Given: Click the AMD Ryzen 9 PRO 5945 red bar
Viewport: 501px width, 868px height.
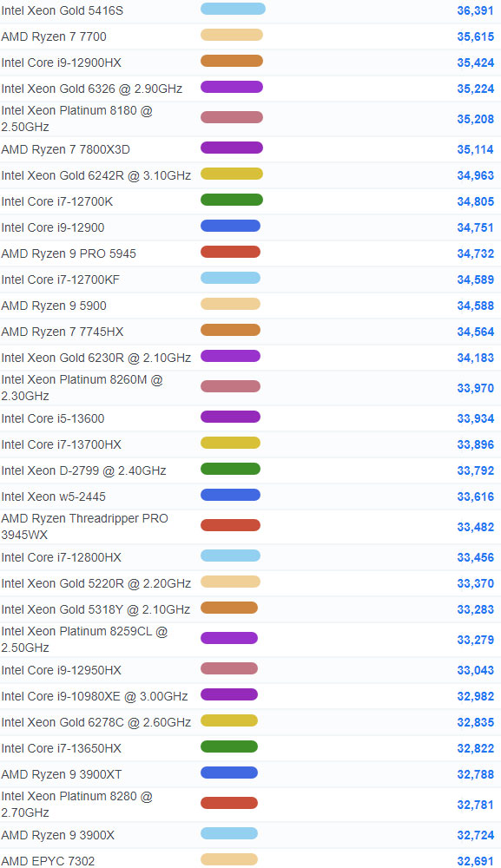Looking at the screenshot, I should click(x=230, y=253).
